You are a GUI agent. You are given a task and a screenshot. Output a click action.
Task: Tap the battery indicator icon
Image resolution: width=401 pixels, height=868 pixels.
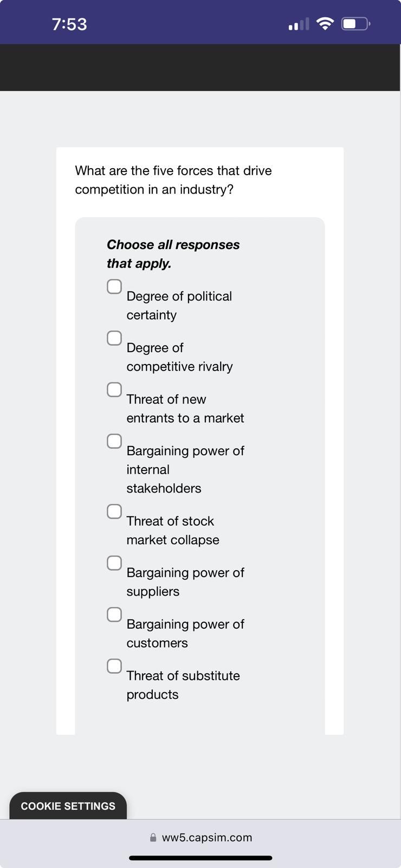tap(354, 23)
